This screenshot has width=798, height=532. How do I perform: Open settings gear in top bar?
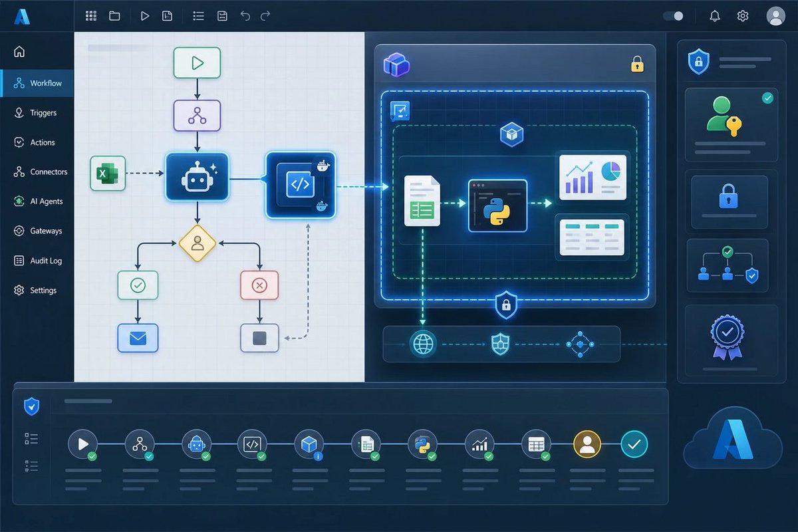click(743, 16)
